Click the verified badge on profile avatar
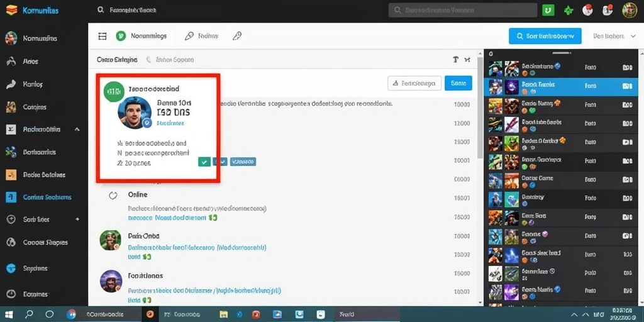Viewport: 644px width, 322px height. pos(147,123)
